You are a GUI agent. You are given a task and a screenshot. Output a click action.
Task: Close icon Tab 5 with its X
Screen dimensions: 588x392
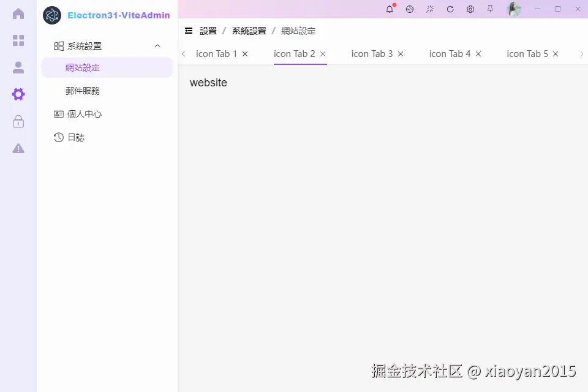pos(555,53)
